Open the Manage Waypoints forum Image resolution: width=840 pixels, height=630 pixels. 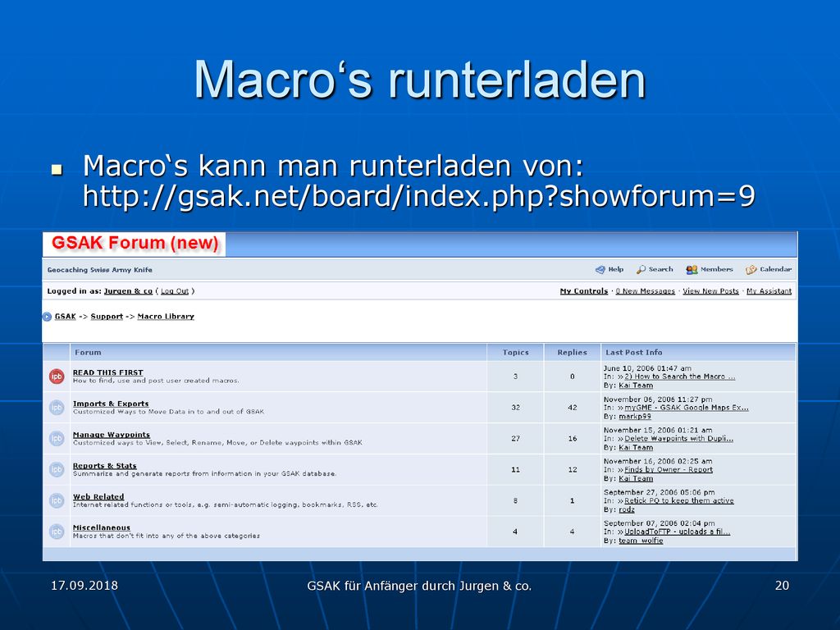[112, 435]
